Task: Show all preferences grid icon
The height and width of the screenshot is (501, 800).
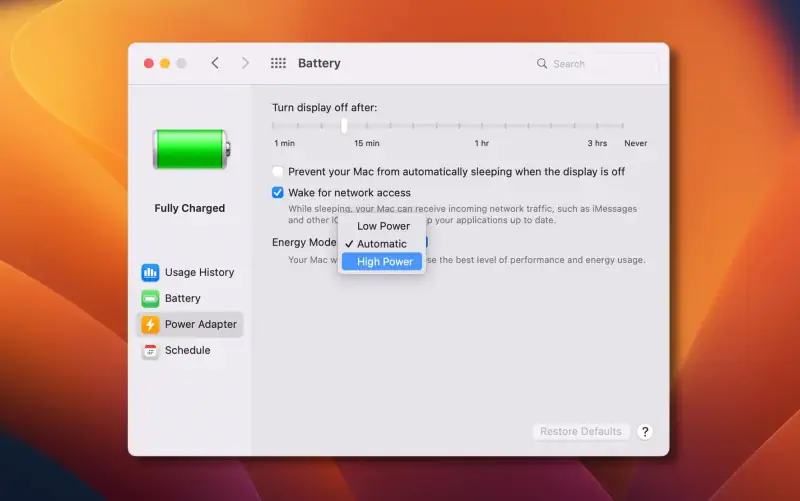Action: point(278,63)
